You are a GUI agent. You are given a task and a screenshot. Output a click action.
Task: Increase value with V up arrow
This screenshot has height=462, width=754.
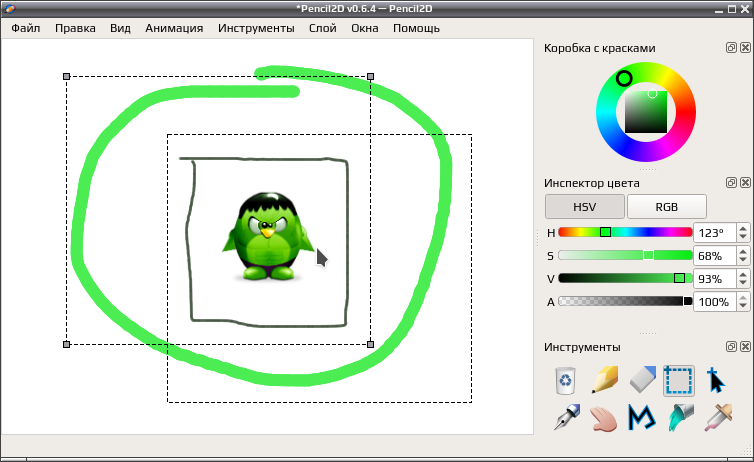click(743, 275)
